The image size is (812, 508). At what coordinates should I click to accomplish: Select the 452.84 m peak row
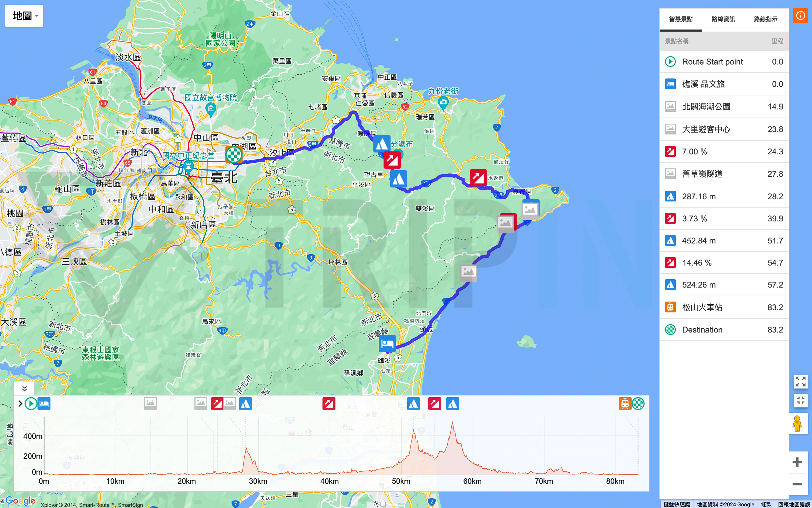point(724,241)
